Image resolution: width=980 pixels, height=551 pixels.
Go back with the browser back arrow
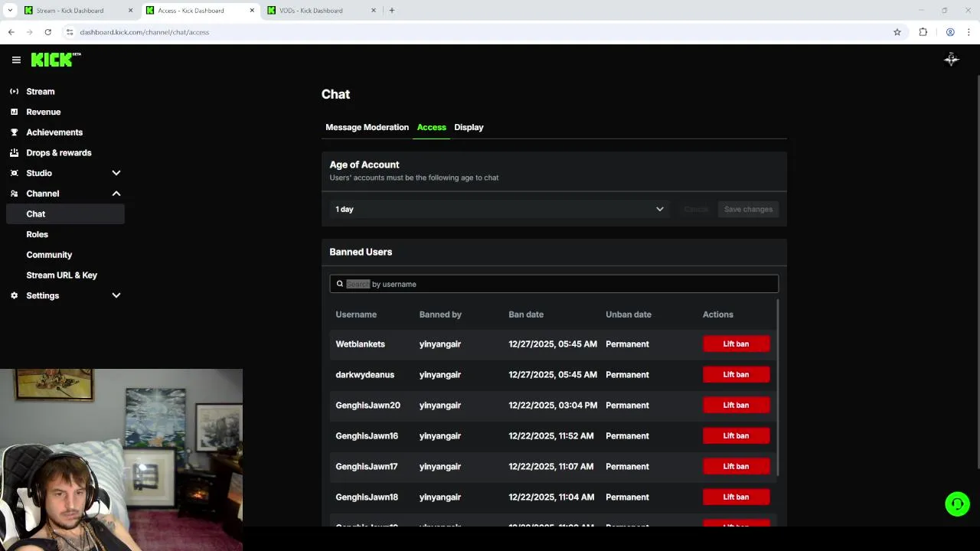pyautogui.click(x=11, y=32)
